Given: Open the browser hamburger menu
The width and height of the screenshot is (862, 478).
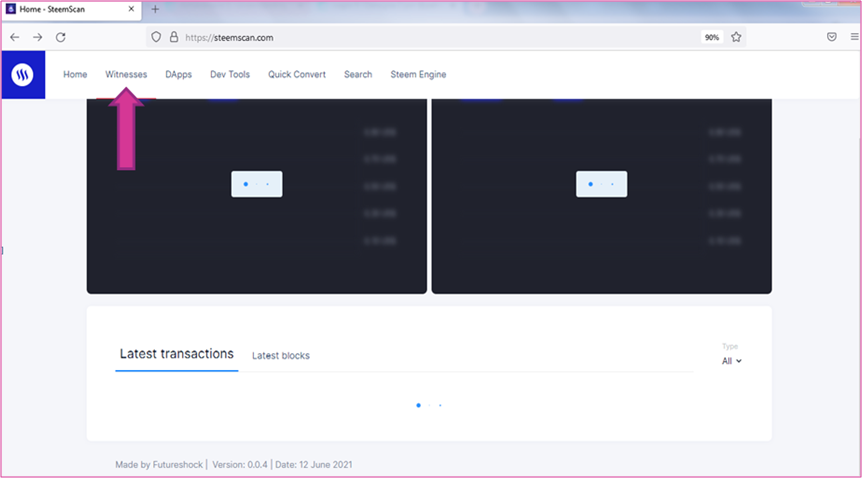Looking at the screenshot, I should click(x=854, y=37).
